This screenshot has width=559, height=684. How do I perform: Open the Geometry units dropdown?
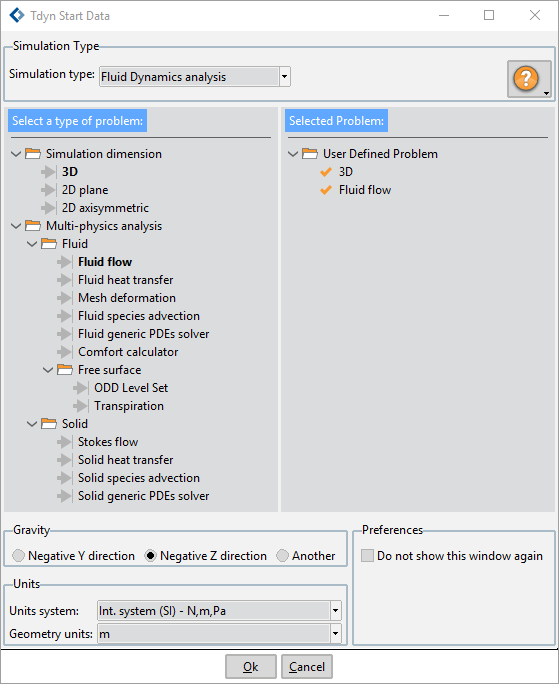(335, 633)
